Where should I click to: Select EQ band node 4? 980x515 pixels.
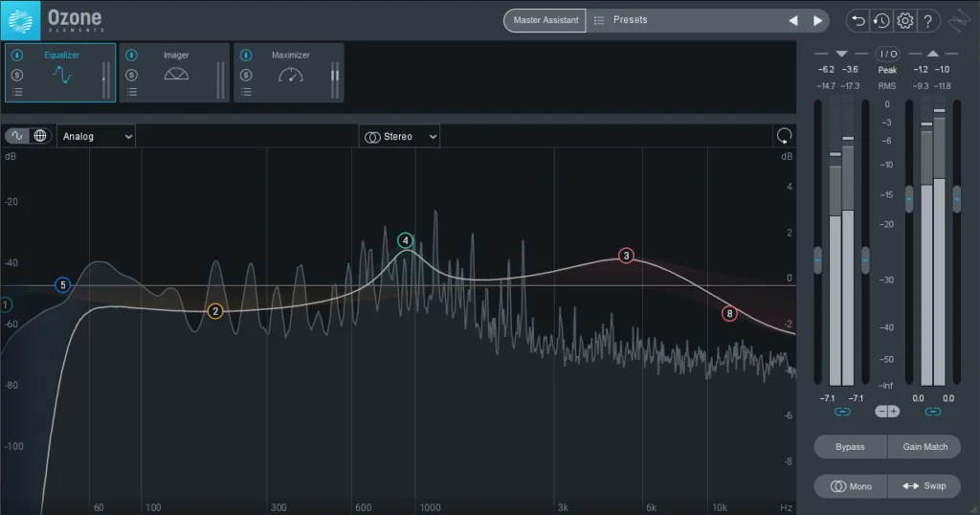pyautogui.click(x=405, y=240)
